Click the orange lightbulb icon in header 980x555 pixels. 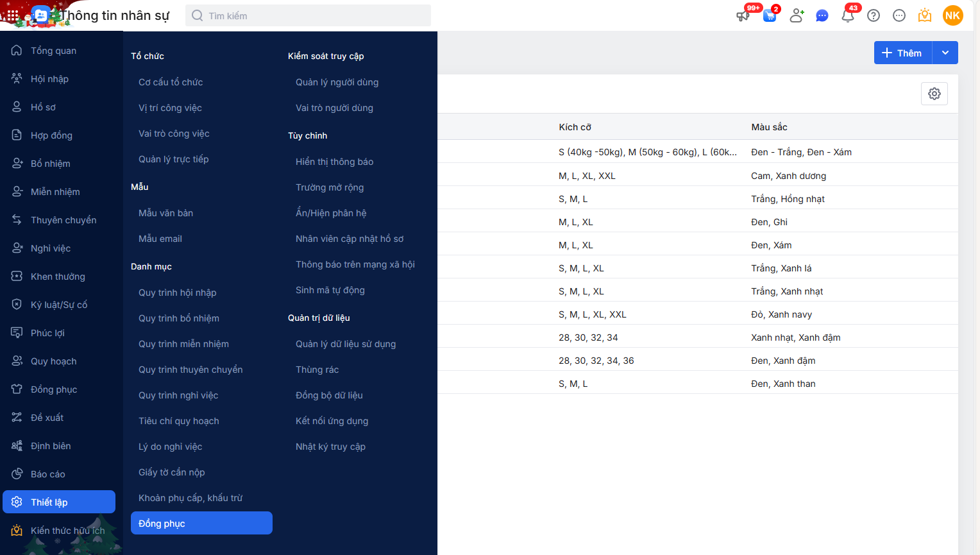tap(925, 16)
